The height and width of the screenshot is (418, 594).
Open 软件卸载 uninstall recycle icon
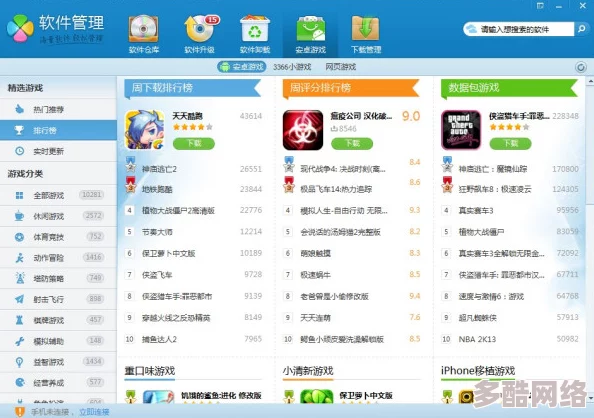point(255,34)
